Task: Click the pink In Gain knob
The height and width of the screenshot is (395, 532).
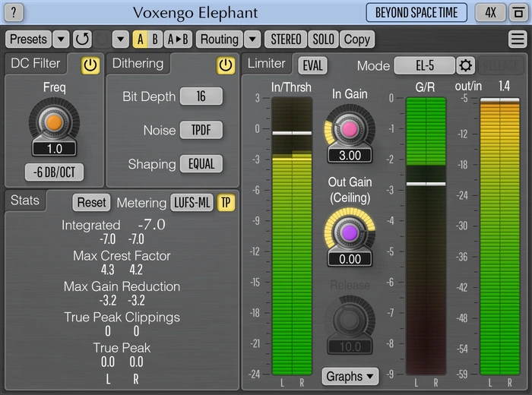Action: point(350,129)
